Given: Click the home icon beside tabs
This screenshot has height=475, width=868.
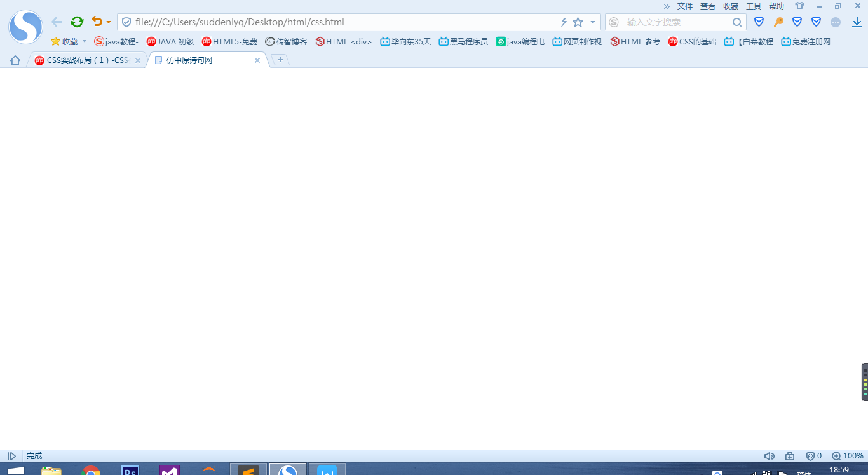Looking at the screenshot, I should point(15,60).
